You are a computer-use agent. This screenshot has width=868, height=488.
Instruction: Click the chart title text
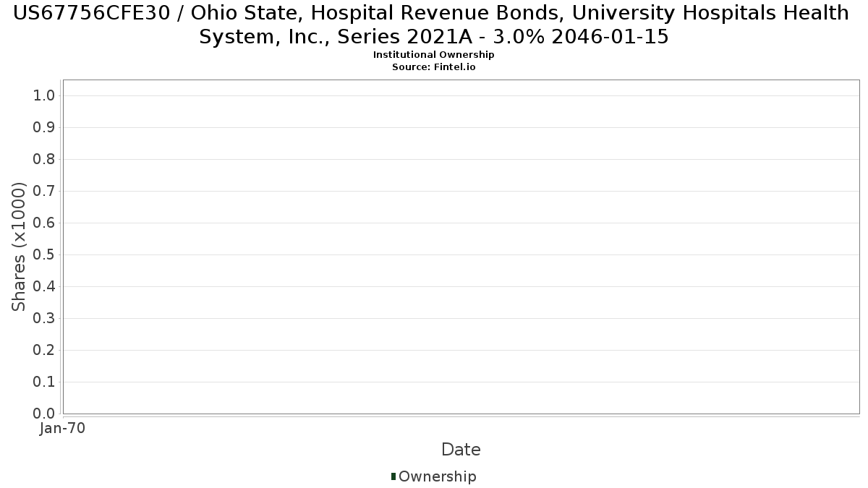[433, 25]
